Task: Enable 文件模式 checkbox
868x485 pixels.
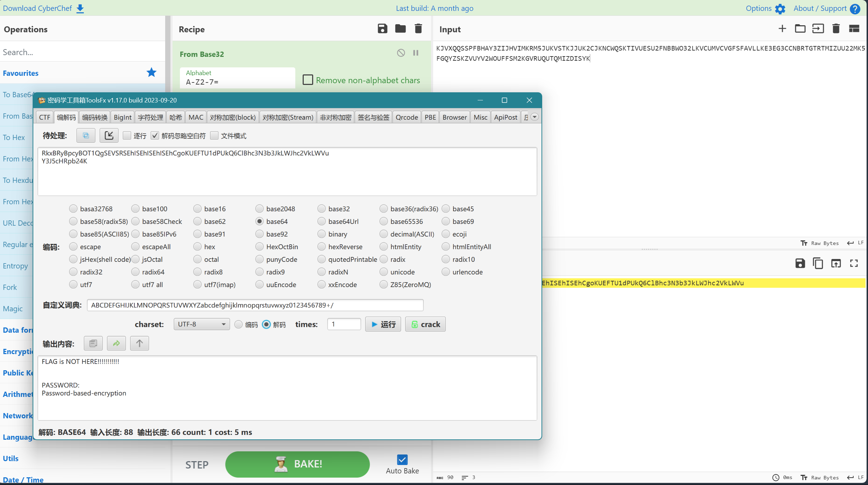Action: pyautogui.click(x=214, y=135)
